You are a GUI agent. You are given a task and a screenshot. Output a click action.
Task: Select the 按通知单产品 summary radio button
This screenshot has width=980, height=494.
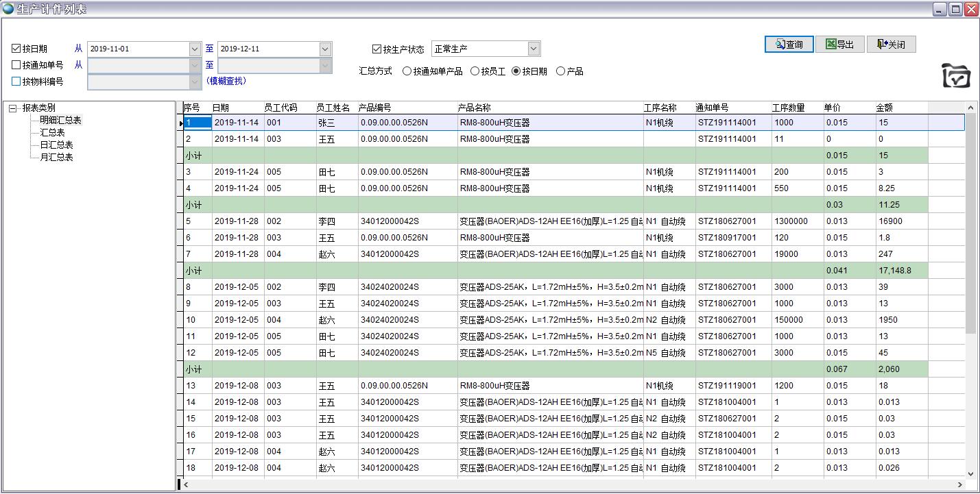(x=407, y=71)
